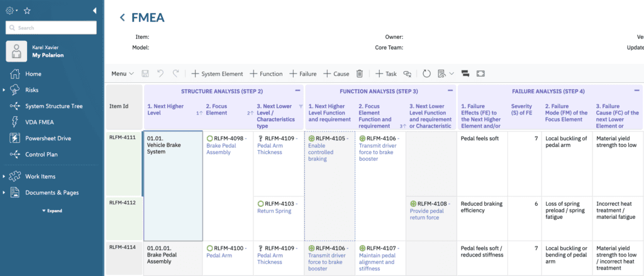The width and height of the screenshot is (644, 276).
Task: Click the favorites star icon
Action: [27, 11]
